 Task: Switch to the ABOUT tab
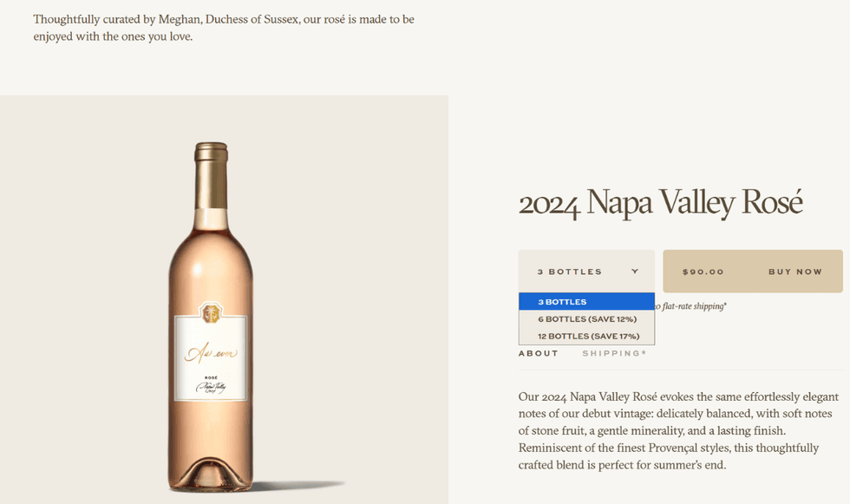[539, 353]
